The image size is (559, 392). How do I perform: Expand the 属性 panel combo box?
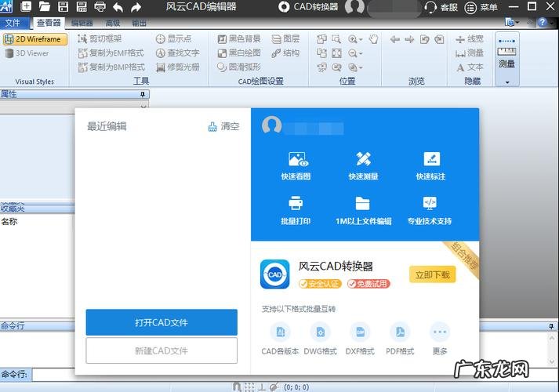143,105
